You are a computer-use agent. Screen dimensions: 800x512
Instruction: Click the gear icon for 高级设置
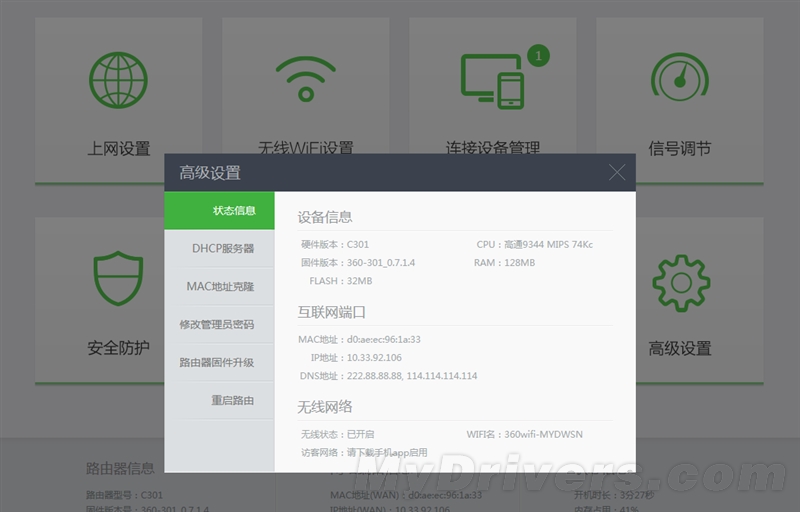coord(680,282)
